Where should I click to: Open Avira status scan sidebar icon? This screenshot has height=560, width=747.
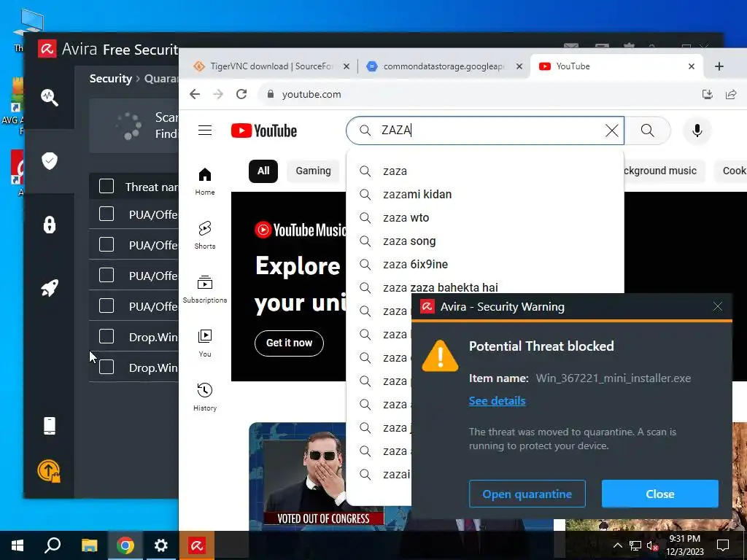coord(49,97)
